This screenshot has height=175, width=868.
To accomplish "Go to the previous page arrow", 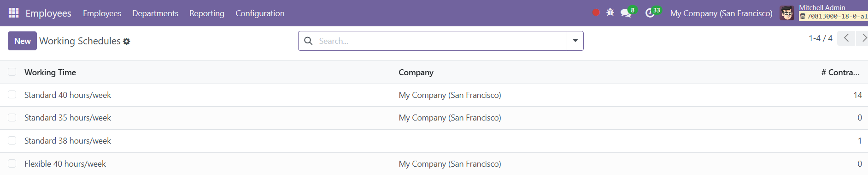I will 846,38.
